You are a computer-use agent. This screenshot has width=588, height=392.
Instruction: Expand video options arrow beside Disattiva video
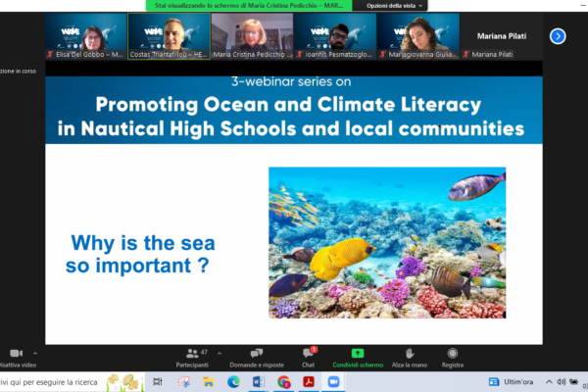click(35, 352)
